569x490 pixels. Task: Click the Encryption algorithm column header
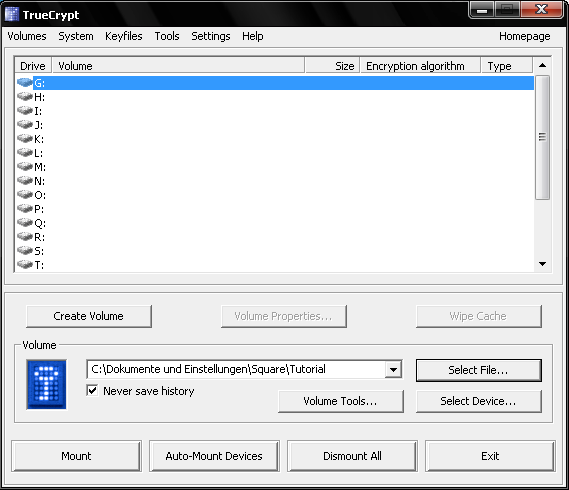[420, 66]
